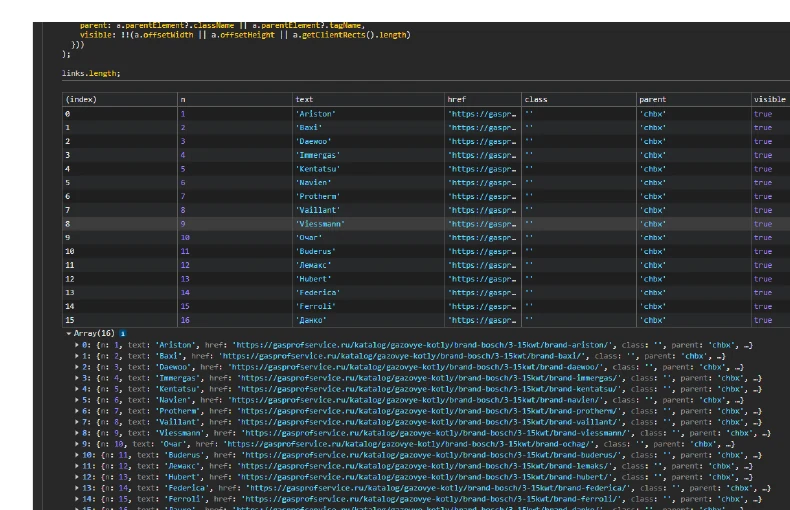Sort table by text column header

(368, 99)
